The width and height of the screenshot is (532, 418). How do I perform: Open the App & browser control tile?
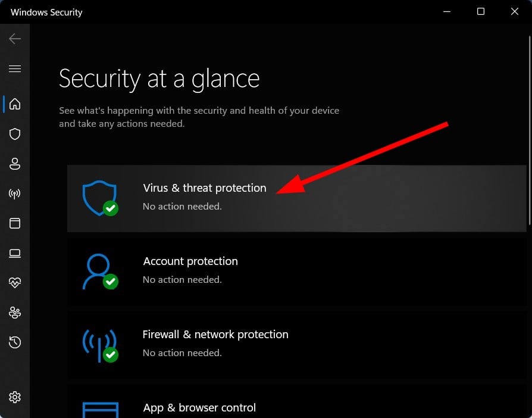[x=296, y=401]
